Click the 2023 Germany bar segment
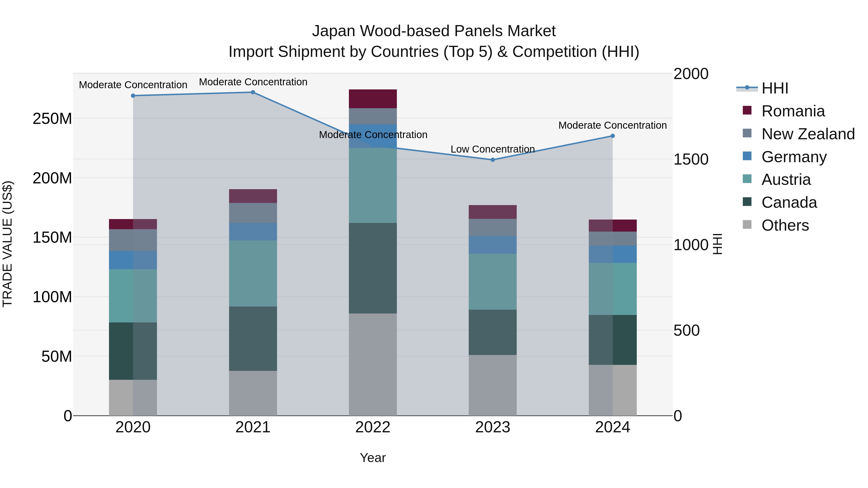Viewport: 868px width, 488px height. pyautogui.click(x=493, y=245)
